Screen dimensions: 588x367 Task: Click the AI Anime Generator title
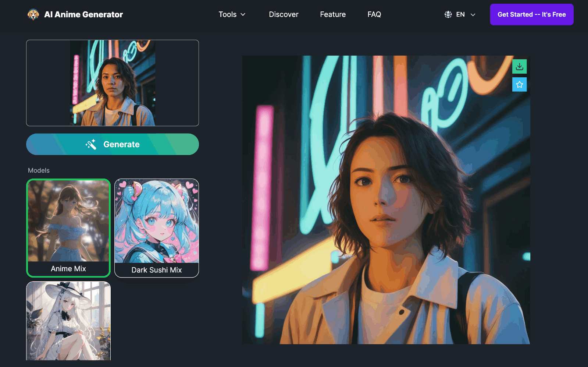tap(83, 15)
